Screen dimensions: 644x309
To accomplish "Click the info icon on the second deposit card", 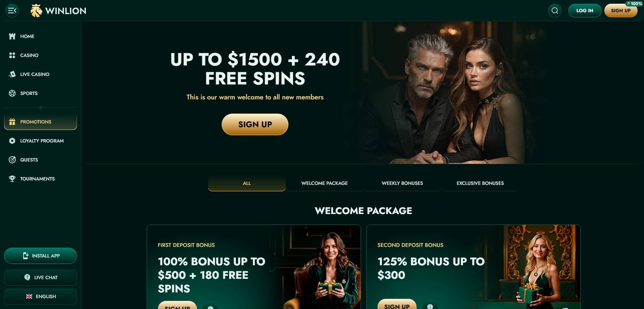I will (430, 306).
